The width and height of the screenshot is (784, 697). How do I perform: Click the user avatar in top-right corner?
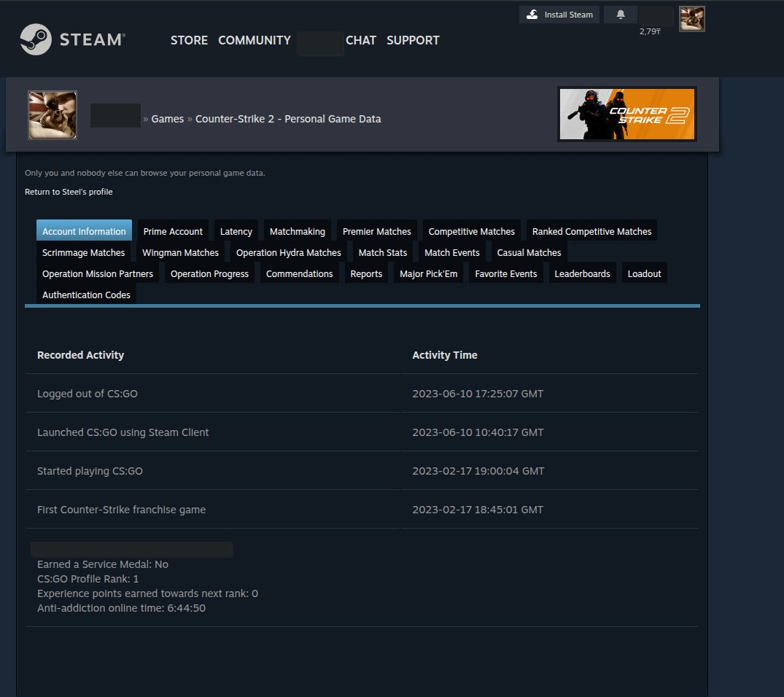pos(691,19)
